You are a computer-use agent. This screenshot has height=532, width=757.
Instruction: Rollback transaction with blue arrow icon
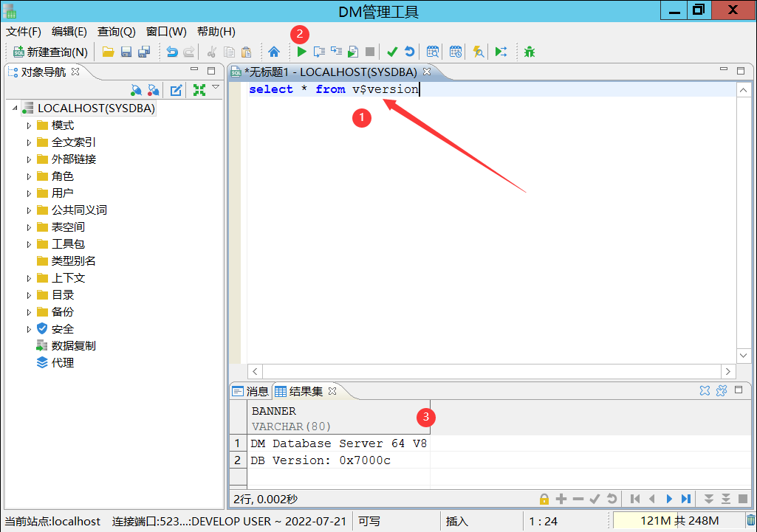click(x=409, y=52)
